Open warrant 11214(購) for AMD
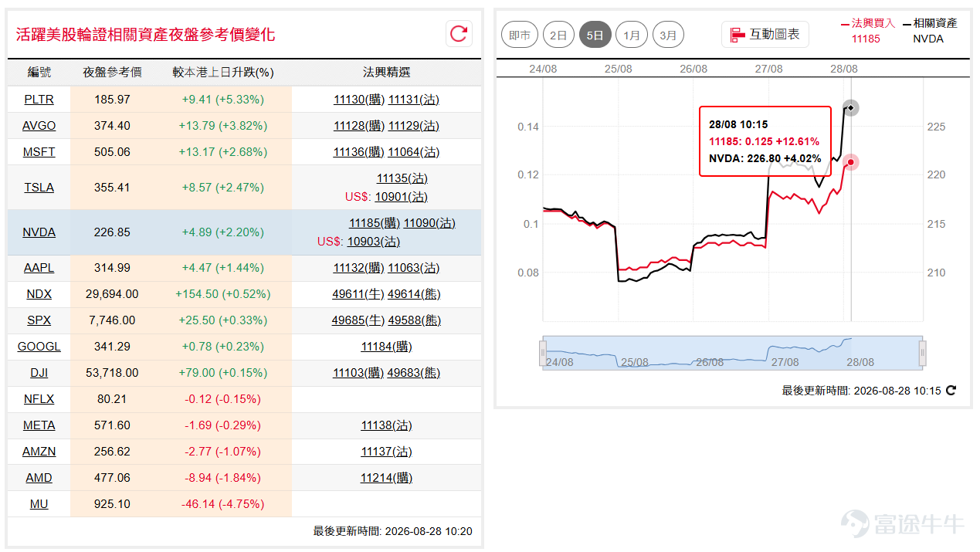Image resolution: width=980 pixels, height=552 pixels. pyautogui.click(x=386, y=478)
